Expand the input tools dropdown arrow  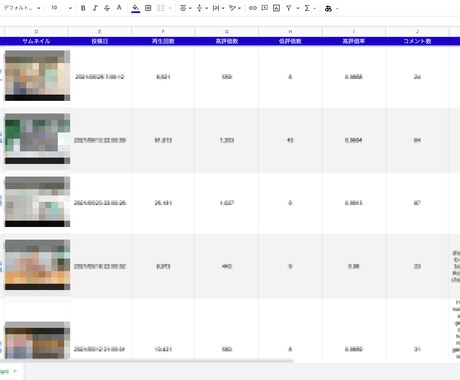(x=337, y=9)
